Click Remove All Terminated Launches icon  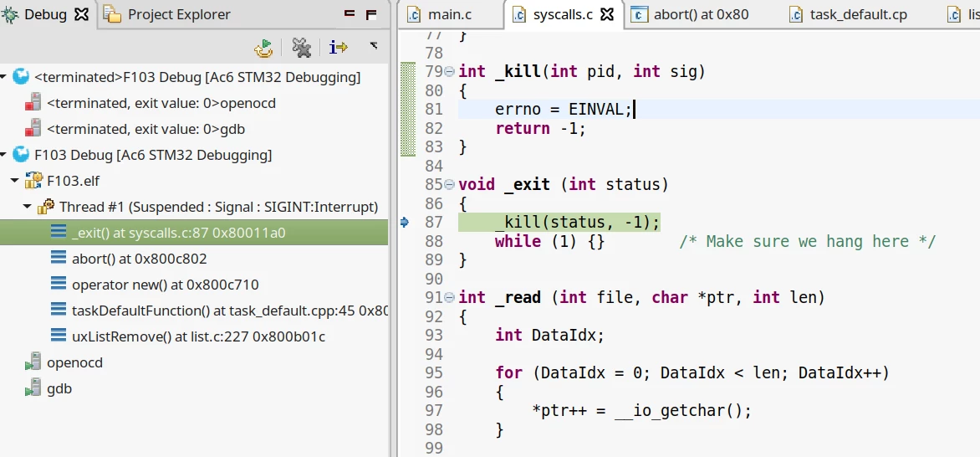click(x=302, y=48)
